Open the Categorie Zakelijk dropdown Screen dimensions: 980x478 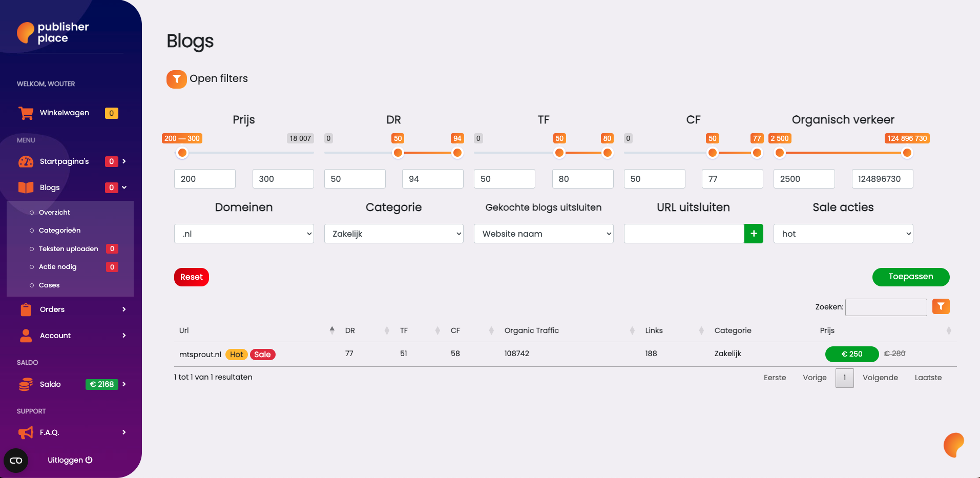point(393,234)
